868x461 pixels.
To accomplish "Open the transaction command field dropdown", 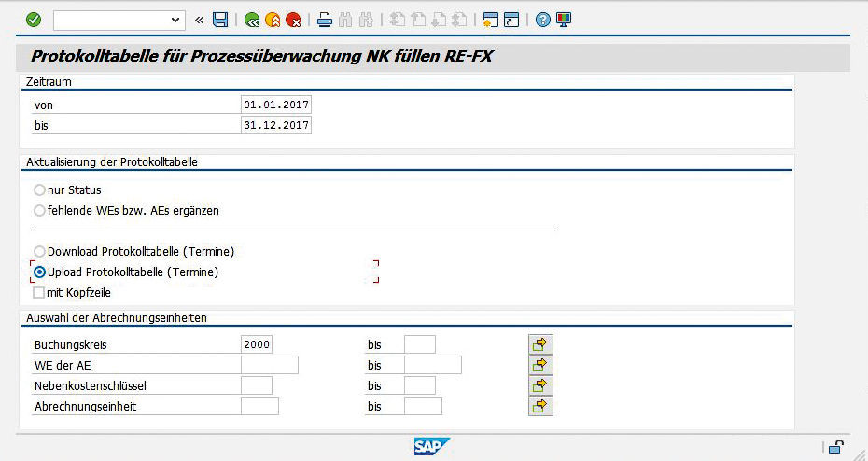I will [176, 20].
